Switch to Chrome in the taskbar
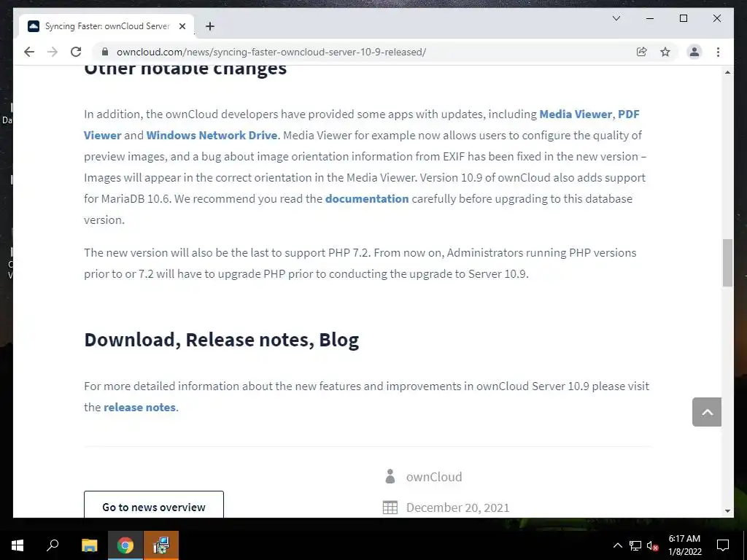Viewport: 747px width, 560px height. [x=125, y=545]
